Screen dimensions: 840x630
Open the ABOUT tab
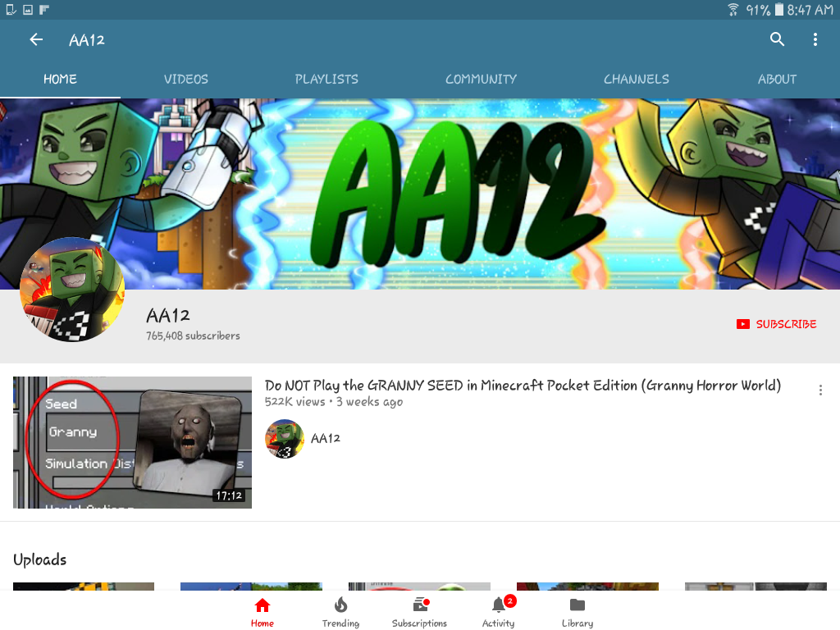click(777, 80)
